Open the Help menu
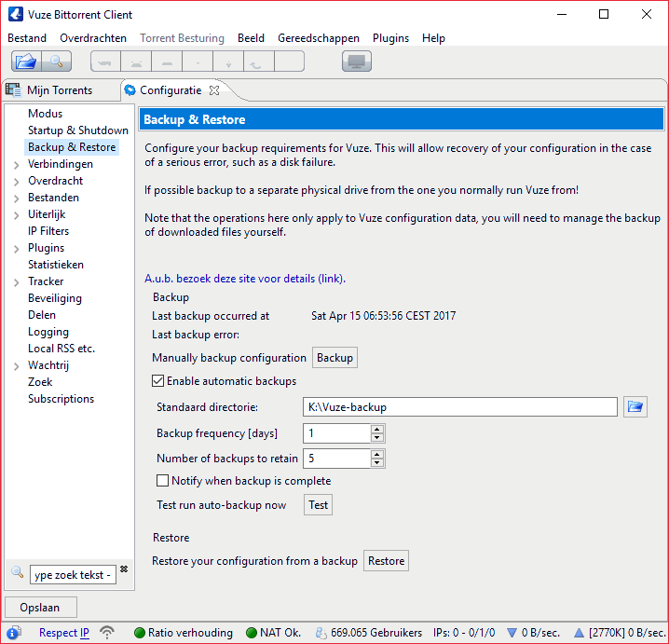 [x=433, y=38]
